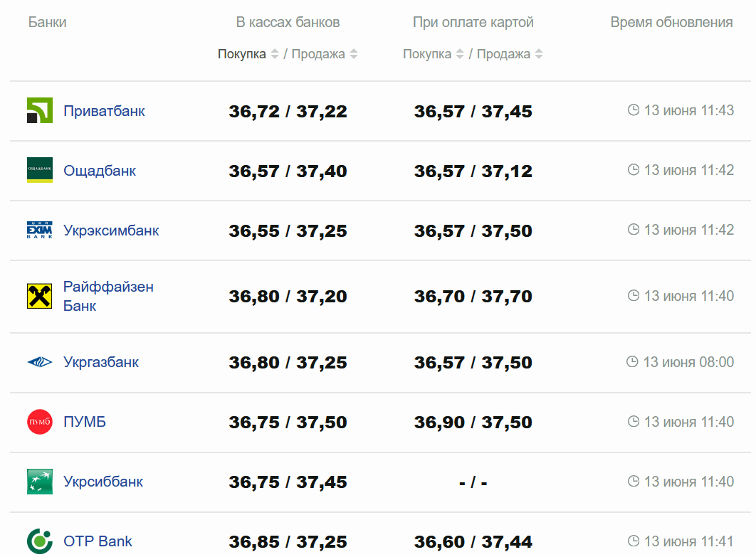Open the Укрэксимбанк bank link
The width and height of the screenshot is (756, 557).
[111, 230]
